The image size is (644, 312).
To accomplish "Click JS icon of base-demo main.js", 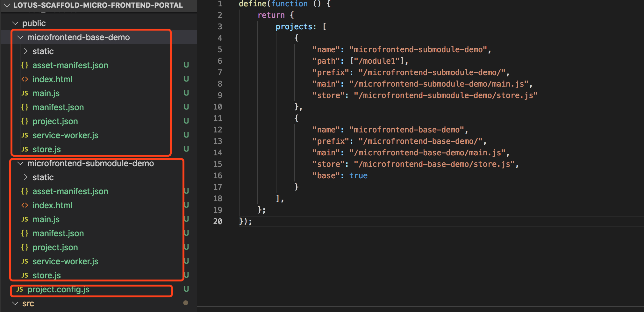I will point(25,93).
